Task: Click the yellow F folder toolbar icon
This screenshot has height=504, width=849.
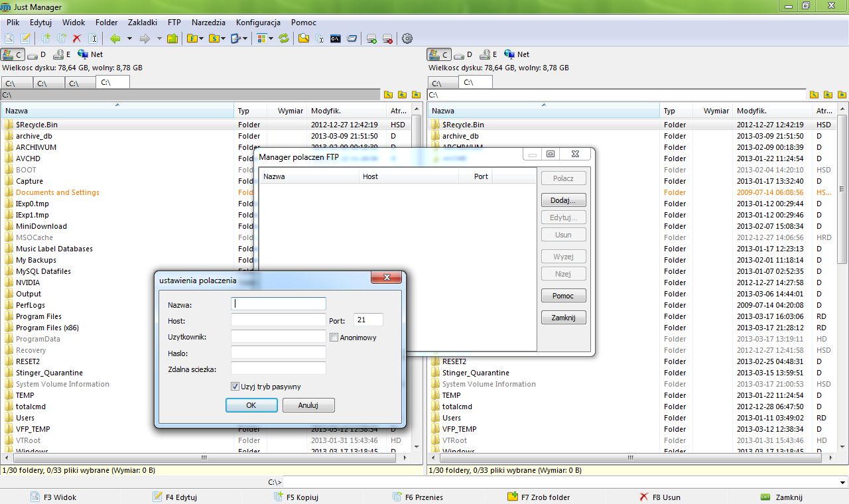Action: tap(192, 38)
